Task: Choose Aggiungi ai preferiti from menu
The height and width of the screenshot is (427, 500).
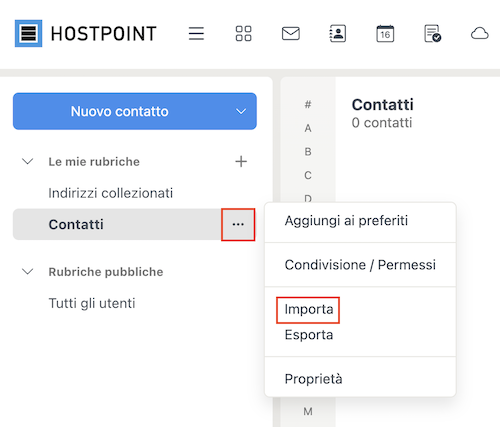Action: click(x=360, y=221)
